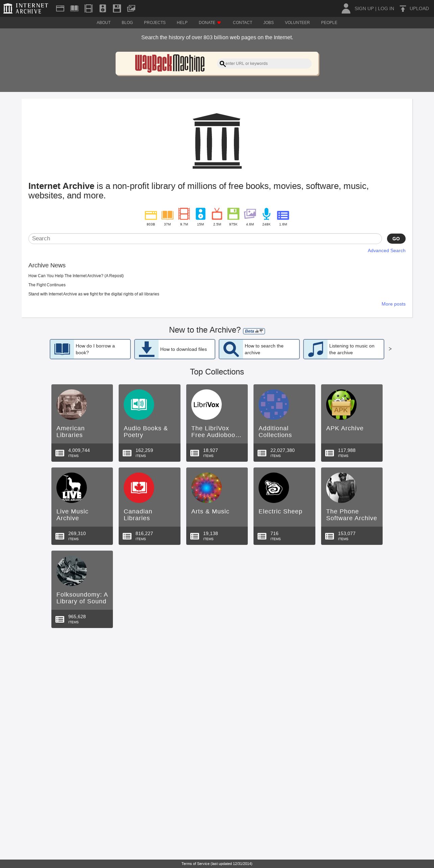
Task: Open the HELP menu item
Action: [x=182, y=23]
